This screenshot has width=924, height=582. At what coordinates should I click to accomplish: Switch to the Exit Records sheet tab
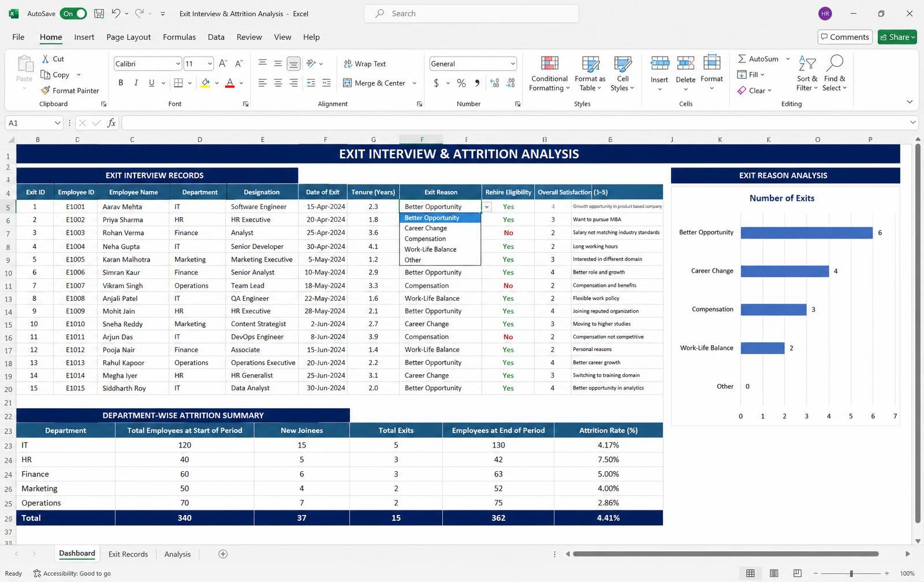click(128, 554)
